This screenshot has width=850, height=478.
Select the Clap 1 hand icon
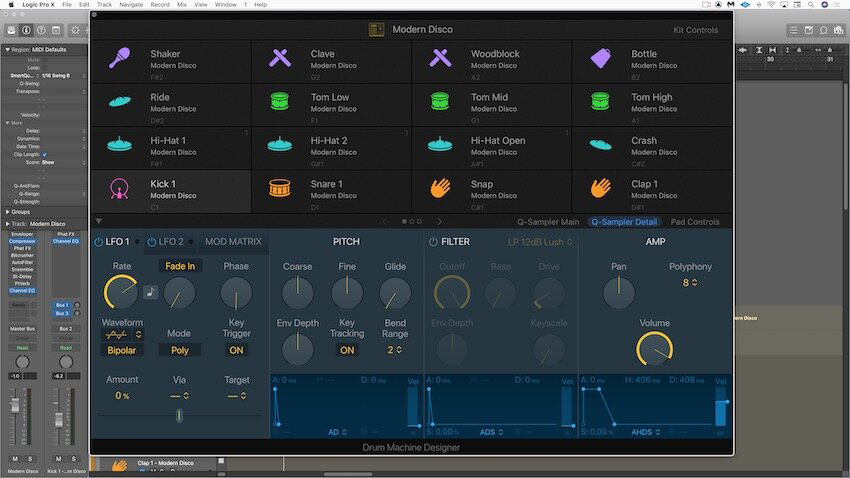tap(601, 188)
